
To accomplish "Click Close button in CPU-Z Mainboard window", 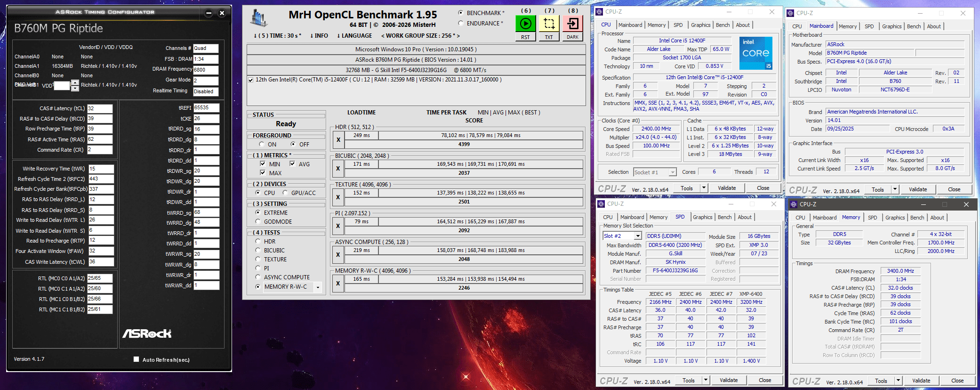I will [954, 189].
